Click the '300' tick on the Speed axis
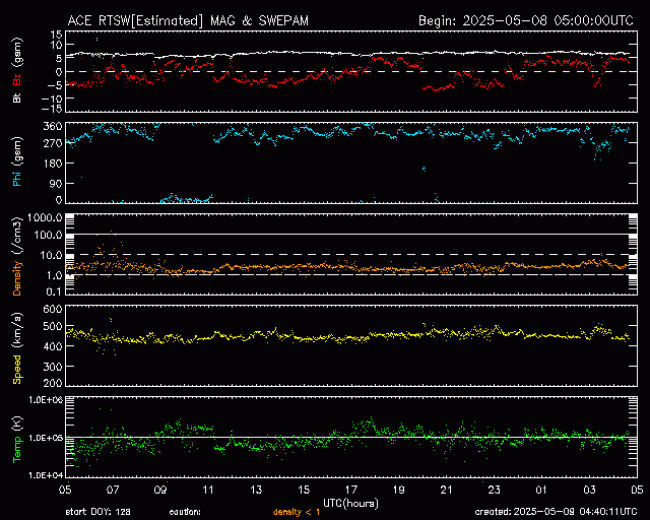 (53, 367)
